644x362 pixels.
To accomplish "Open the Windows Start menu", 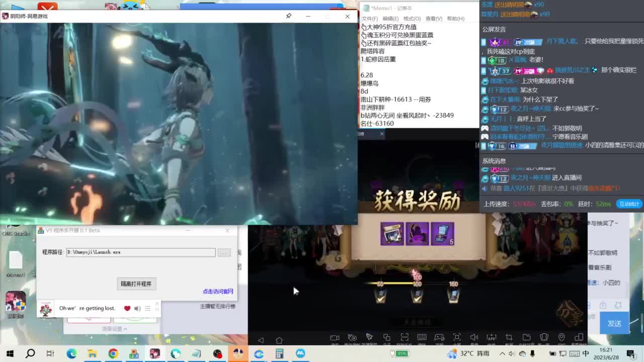I will click(x=10, y=353).
